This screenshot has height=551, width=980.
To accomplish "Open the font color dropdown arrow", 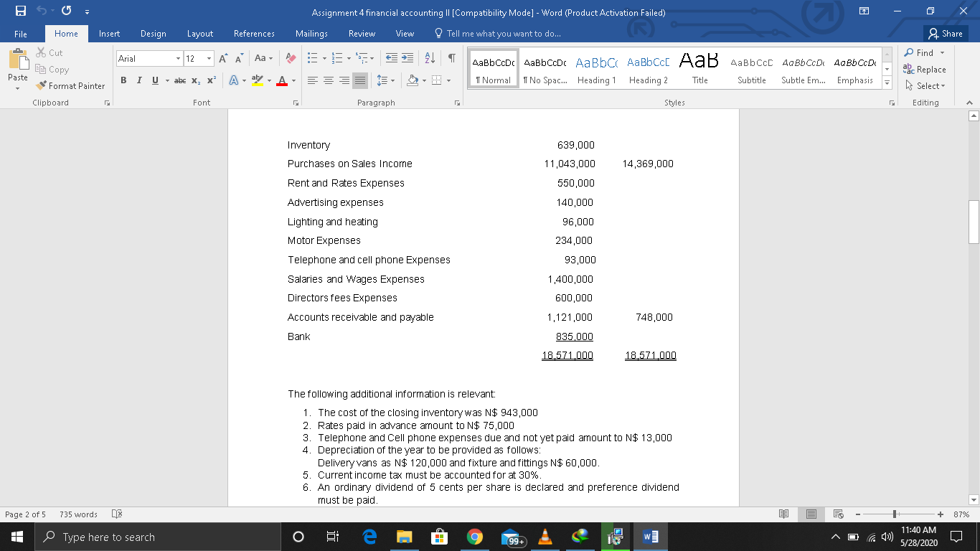I will (x=293, y=80).
